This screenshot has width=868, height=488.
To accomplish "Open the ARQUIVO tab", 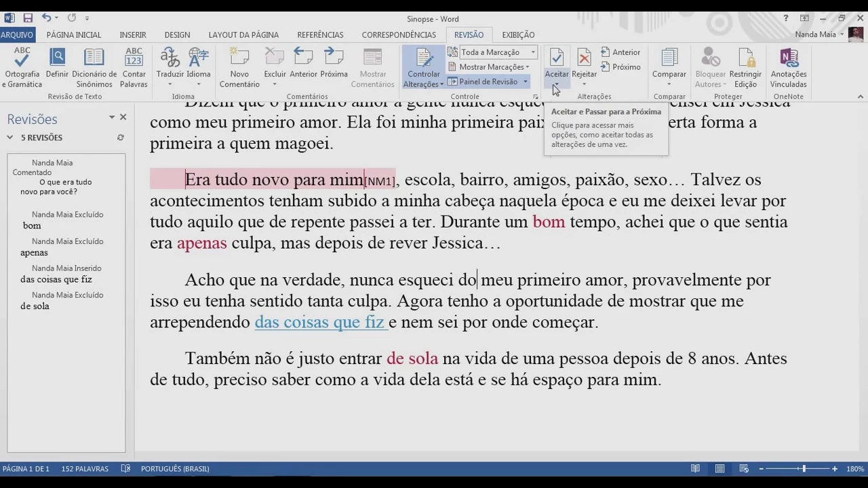I will pyautogui.click(x=17, y=35).
